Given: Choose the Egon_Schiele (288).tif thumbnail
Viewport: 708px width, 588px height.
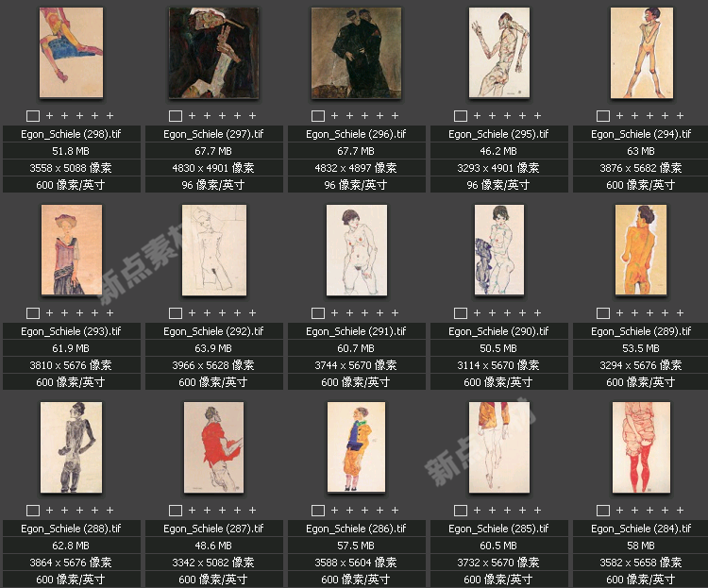Looking at the screenshot, I should pos(71,447).
